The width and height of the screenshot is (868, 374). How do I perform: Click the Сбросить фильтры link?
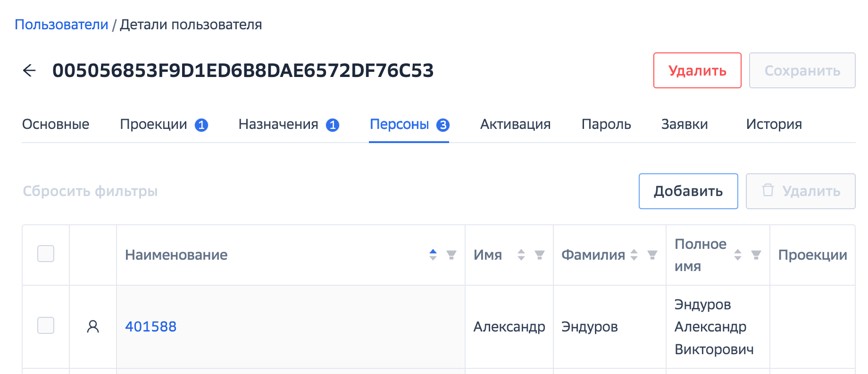[90, 191]
